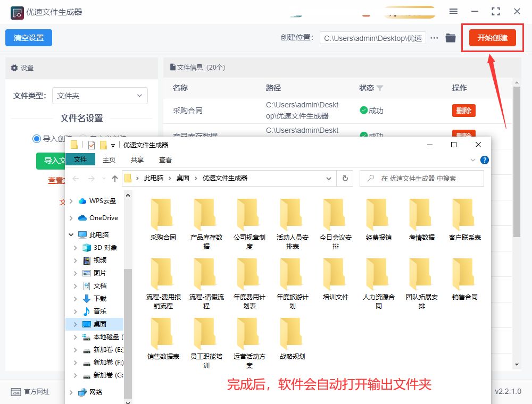
Task: Select the 年度旅游计划 folder
Action: [293, 283]
